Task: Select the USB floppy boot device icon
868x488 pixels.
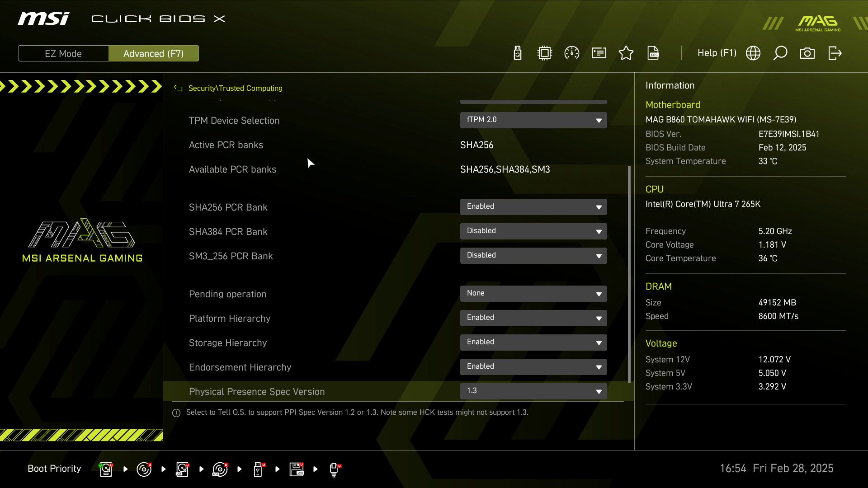Action: (x=297, y=469)
